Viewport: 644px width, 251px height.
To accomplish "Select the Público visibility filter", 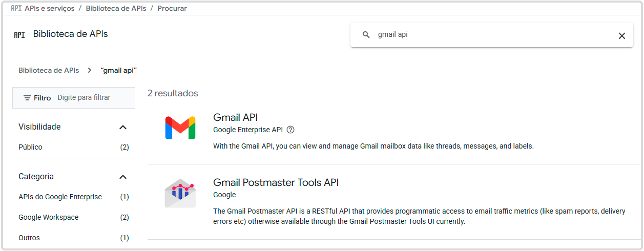I will point(31,147).
